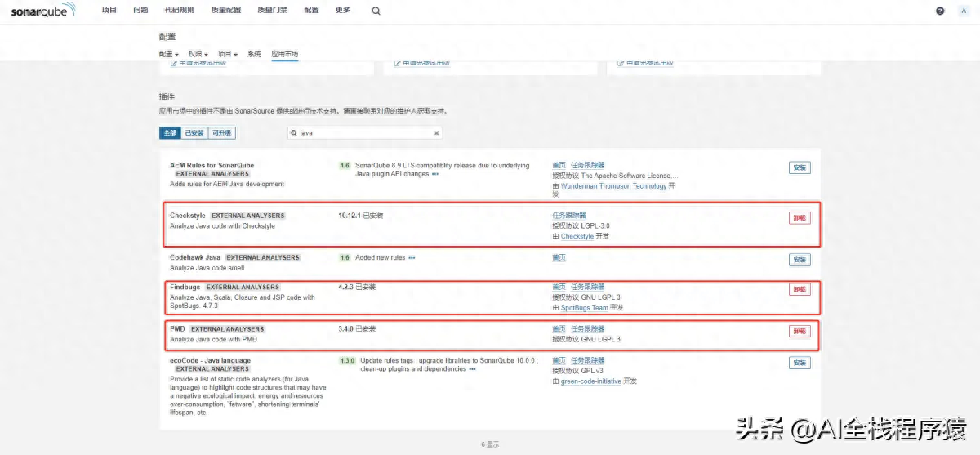Click the 'Codehawk Java' plugin name
The width and height of the screenshot is (980, 455).
[195, 257]
